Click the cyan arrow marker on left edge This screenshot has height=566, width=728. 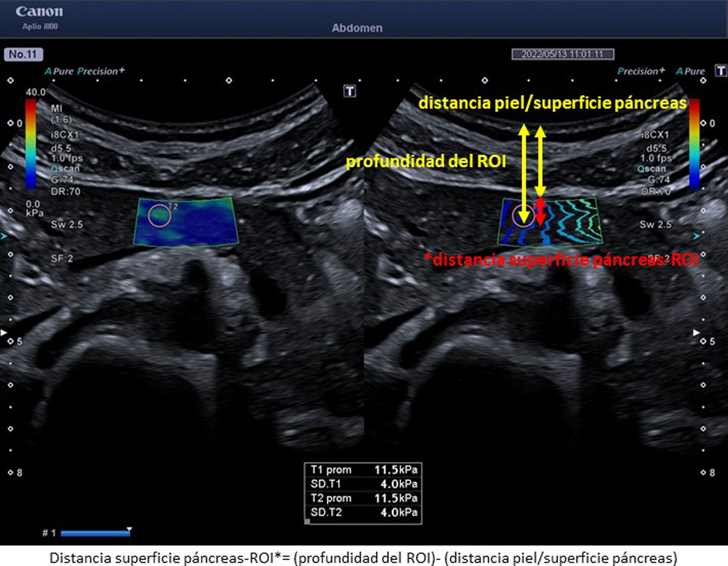coord(4,237)
